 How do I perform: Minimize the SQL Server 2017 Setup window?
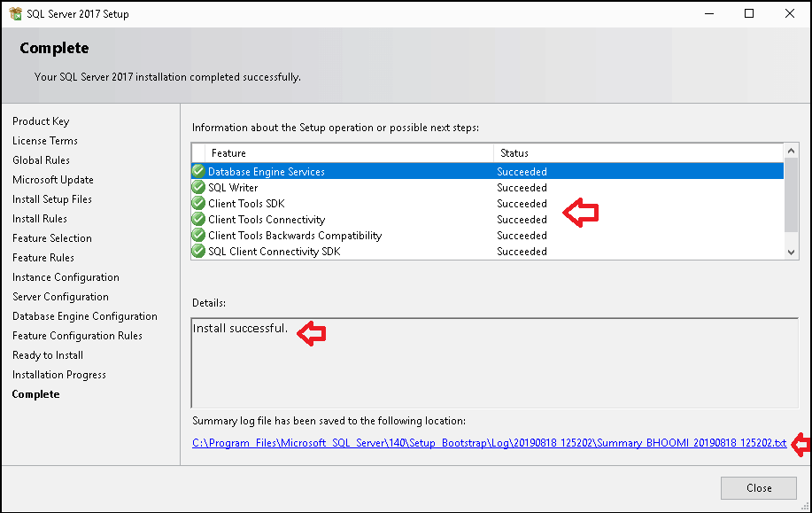tap(709, 13)
